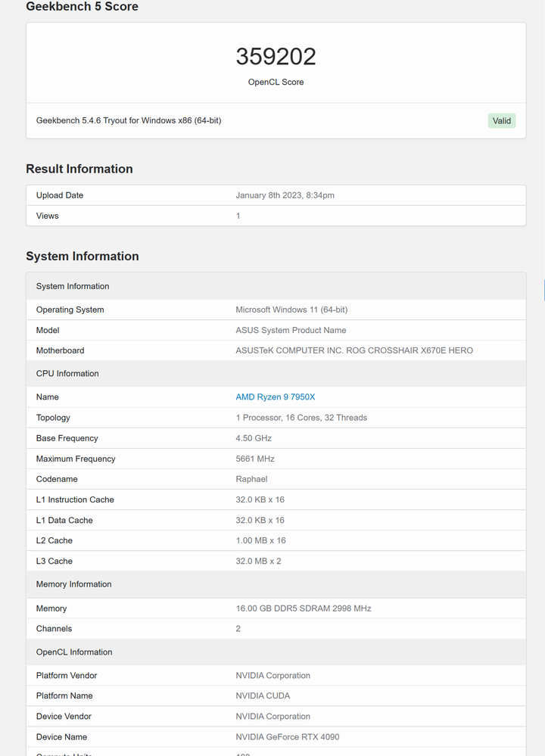The width and height of the screenshot is (545, 756).
Task: Select the L1 Data Cache 32.0 KB x 16 value
Action: tap(260, 520)
